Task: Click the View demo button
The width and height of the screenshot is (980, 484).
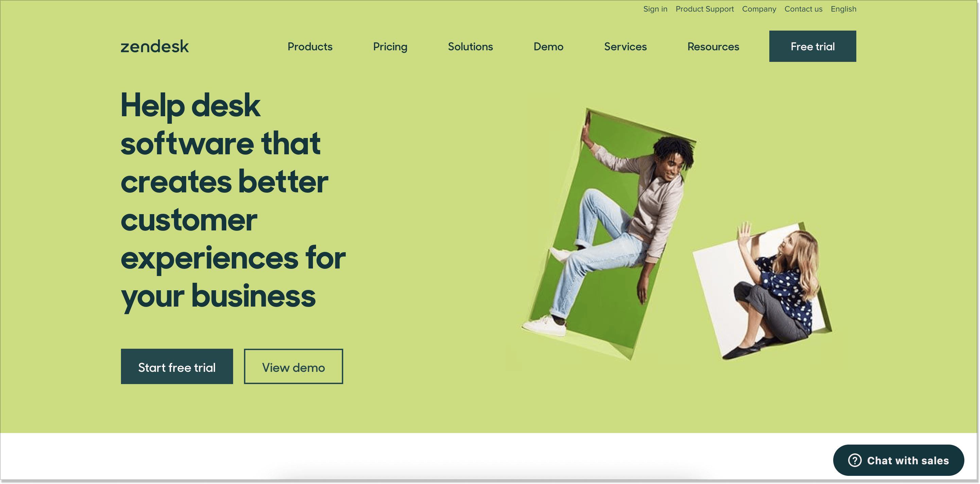Action: 293,366
